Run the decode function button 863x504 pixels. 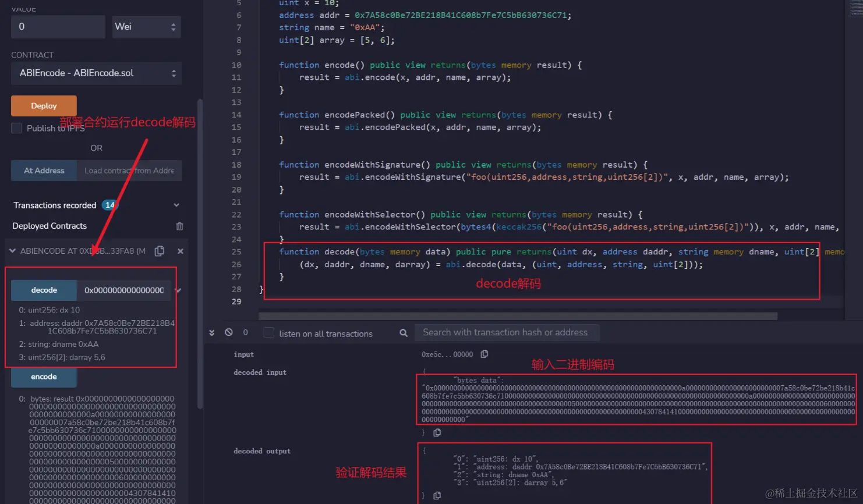(x=44, y=290)
